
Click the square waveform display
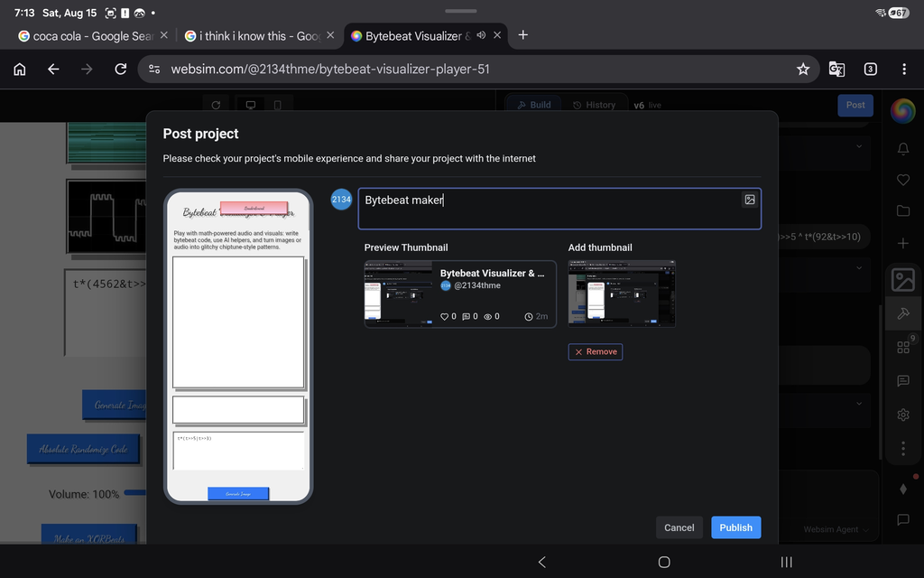(x=106, y=217)
